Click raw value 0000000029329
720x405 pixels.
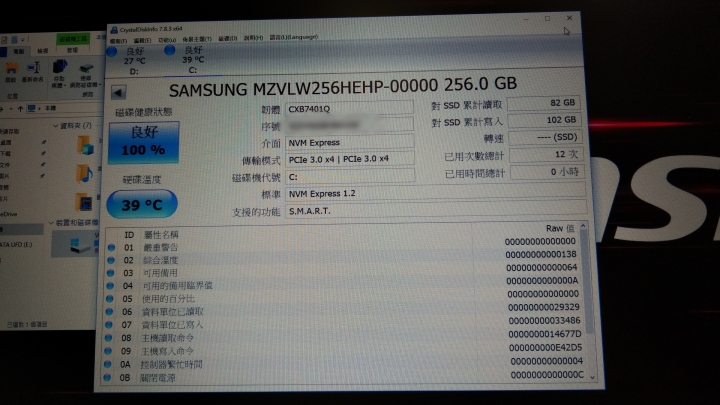pyautogui.click(x=544, y=307)
